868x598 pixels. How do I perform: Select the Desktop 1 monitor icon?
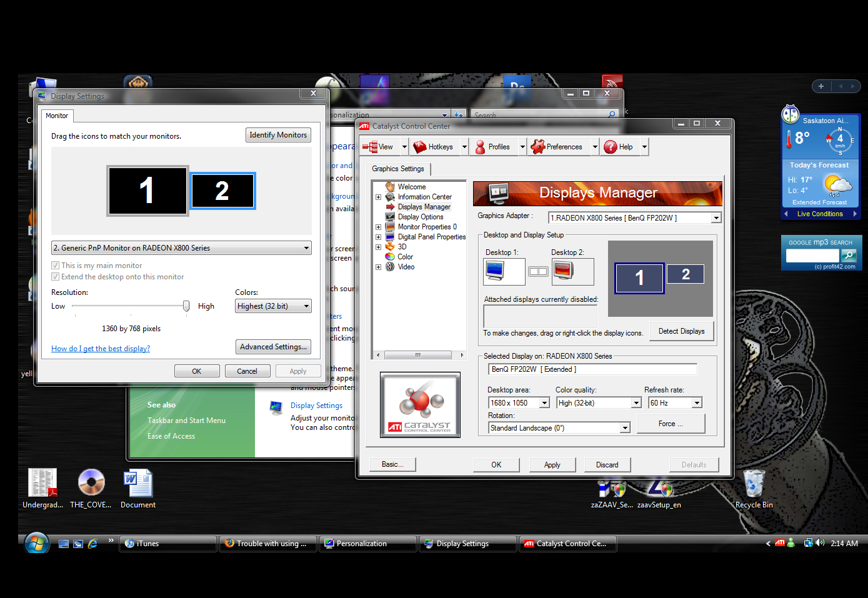(495, 271)
